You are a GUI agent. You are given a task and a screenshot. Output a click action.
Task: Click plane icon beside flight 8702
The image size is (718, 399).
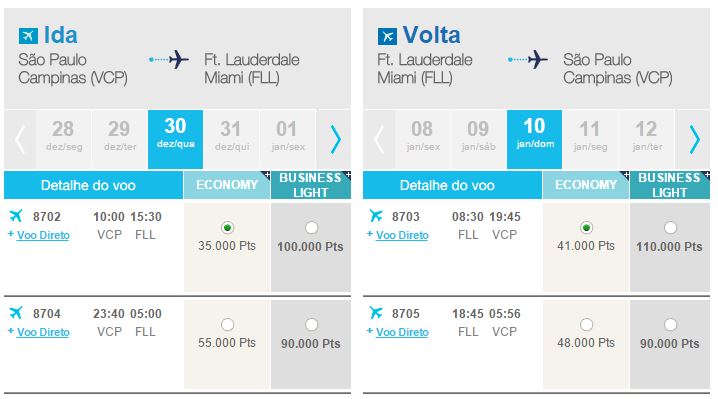pyautogui.click(x=16, y=215)
